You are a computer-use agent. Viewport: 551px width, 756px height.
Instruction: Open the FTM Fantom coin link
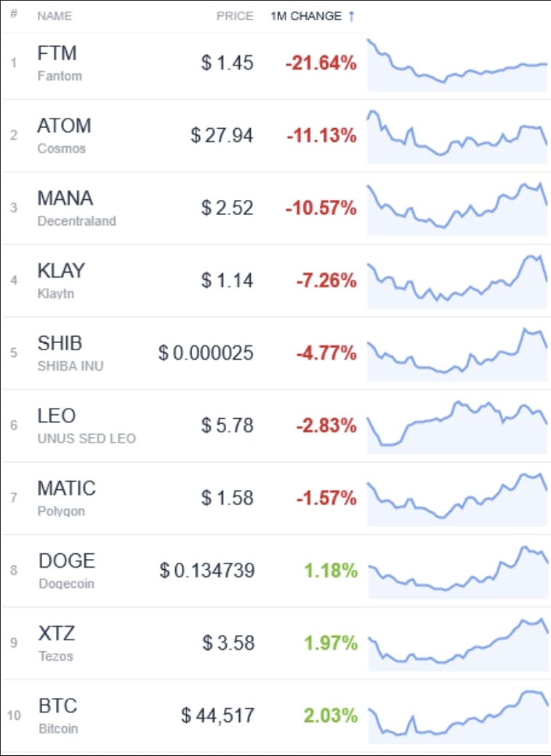click(60, 63)
